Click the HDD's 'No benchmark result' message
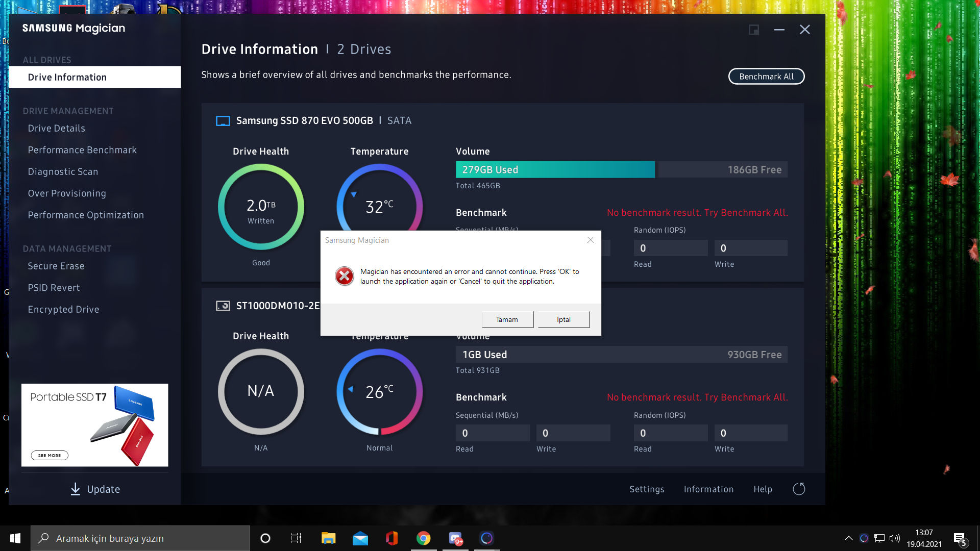The image size is (980, 551). 697,397
